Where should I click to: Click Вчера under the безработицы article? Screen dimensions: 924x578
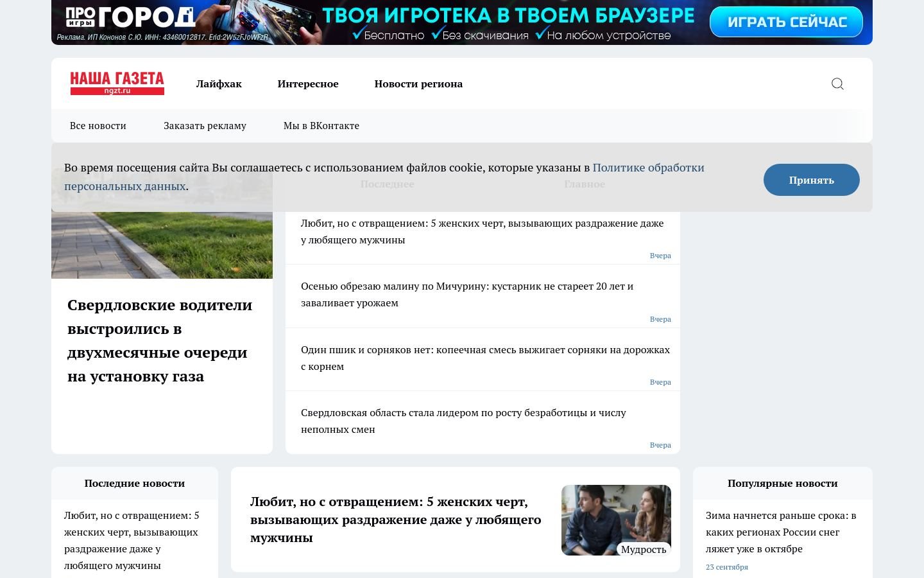[x=660, y=445]
